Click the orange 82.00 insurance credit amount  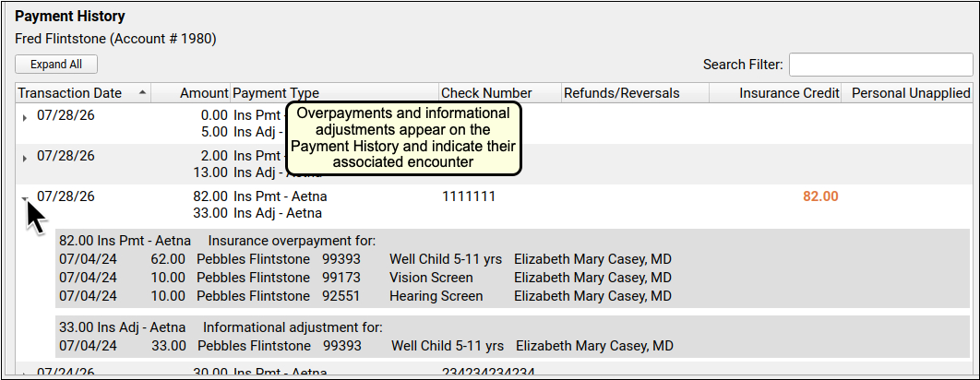(820, 196)
